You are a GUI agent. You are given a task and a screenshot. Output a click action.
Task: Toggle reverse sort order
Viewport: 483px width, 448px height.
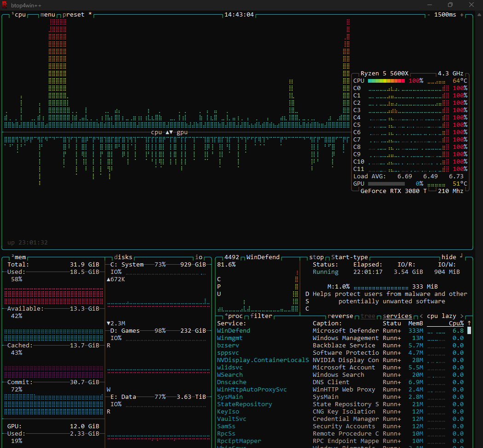tap(340, 316)
